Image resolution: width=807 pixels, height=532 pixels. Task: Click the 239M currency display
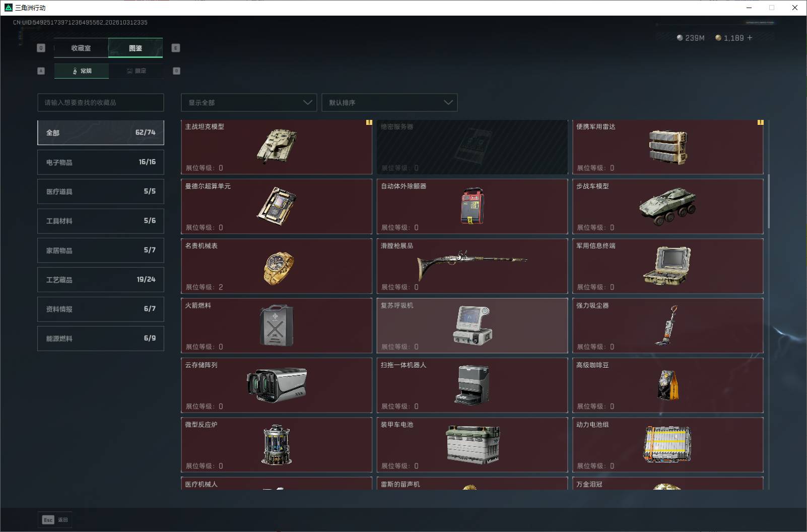click(691, 38)
